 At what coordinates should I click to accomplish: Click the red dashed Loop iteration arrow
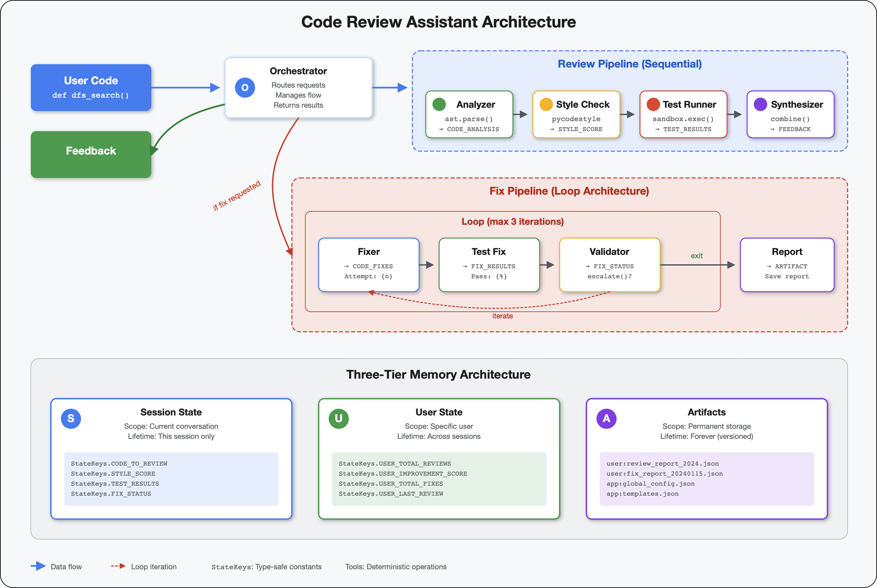118,566
